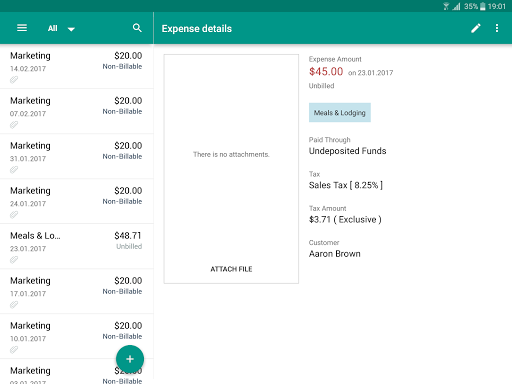Click attachment paperclip on 14.02.2017 expense
Viewport: 512px width, 384px height.
[14, 80]
